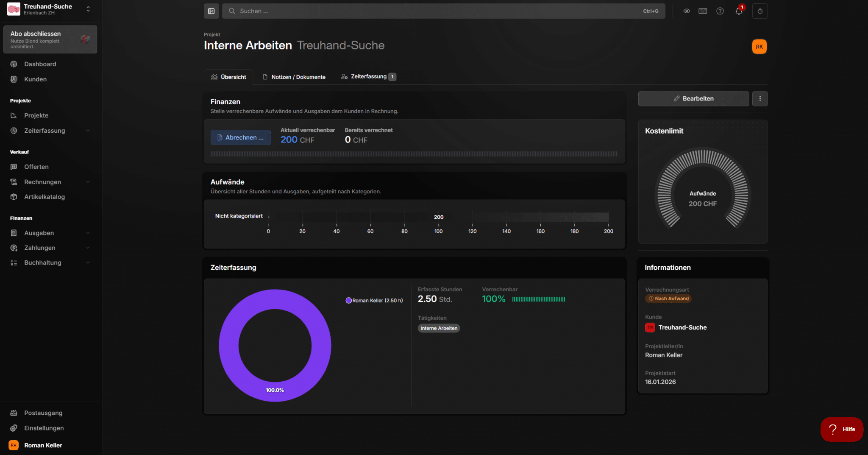Open Artikelkatalog in sidebar
The height and width of the screenshot is (455, 868).
point(45,197)
